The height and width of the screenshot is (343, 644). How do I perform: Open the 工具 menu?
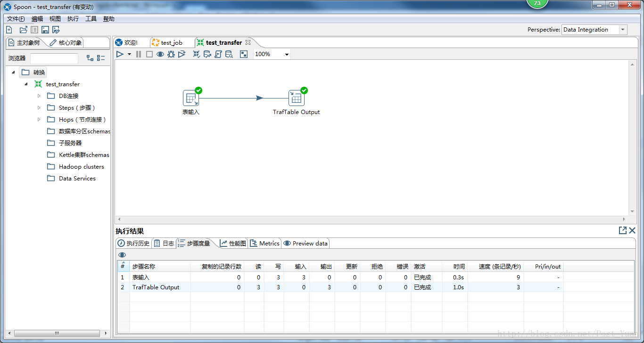91,19
